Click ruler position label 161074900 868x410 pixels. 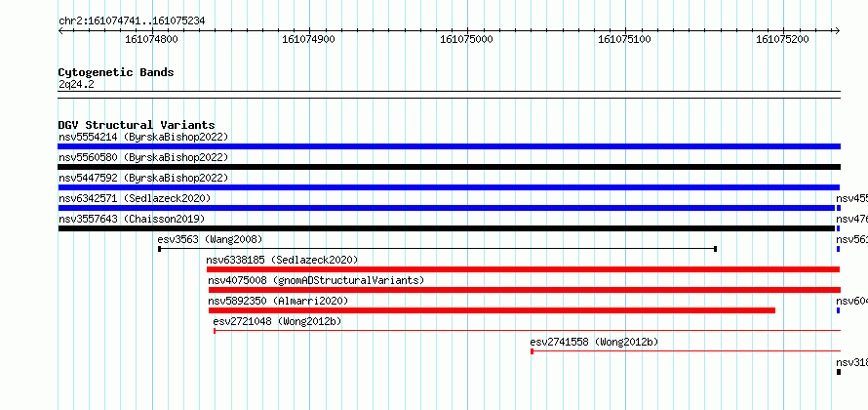[x=309, y=39]
